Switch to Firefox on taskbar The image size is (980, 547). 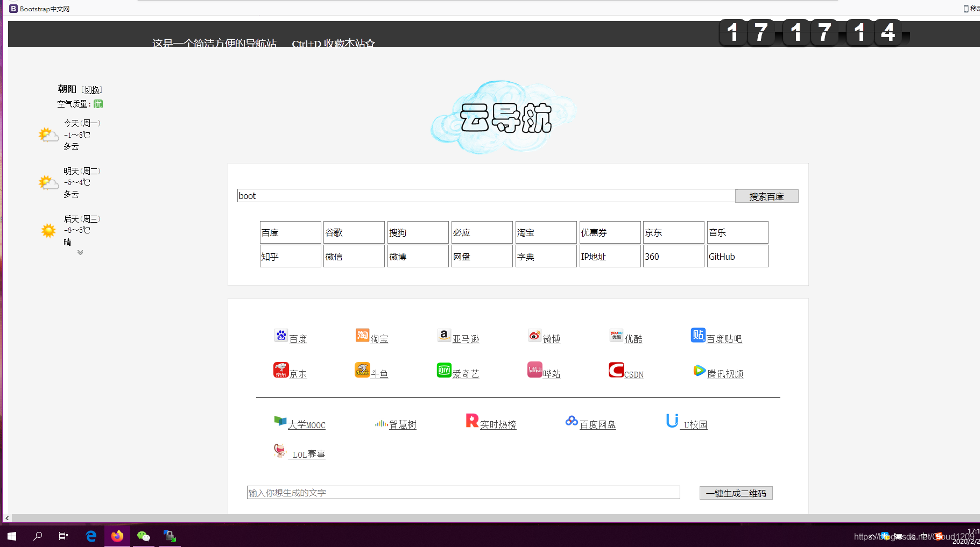(x=117, y=536)
